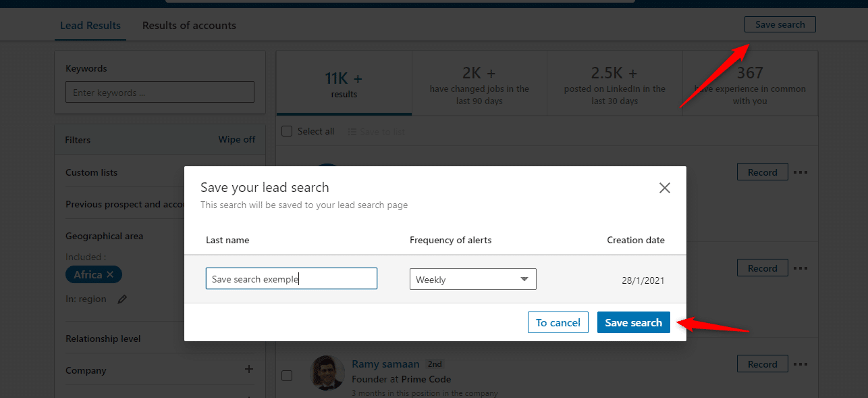The height and width of the screenshot is (398, 868).
Task: Click the Save your lead search heading
Action: 265,187
